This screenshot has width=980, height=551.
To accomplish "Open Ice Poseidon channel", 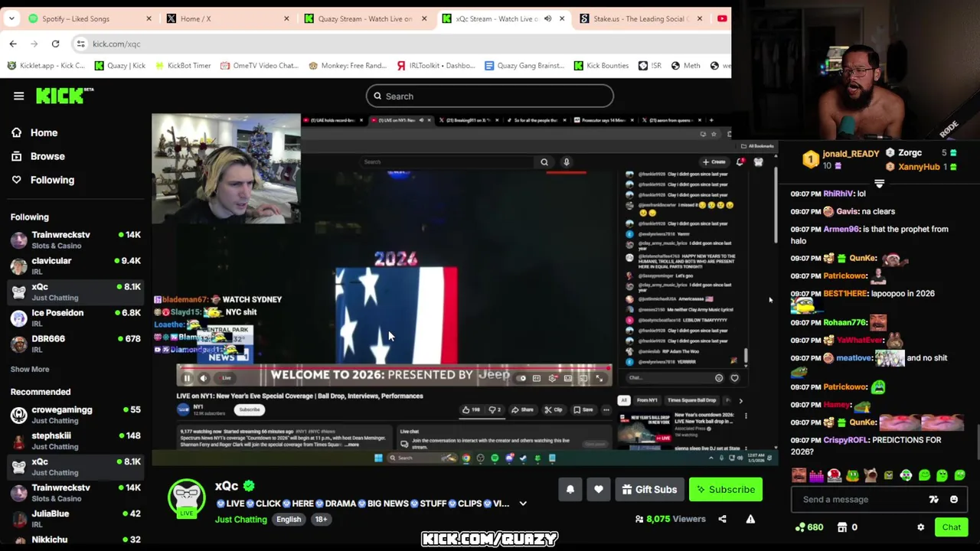I will click(75, 318).
